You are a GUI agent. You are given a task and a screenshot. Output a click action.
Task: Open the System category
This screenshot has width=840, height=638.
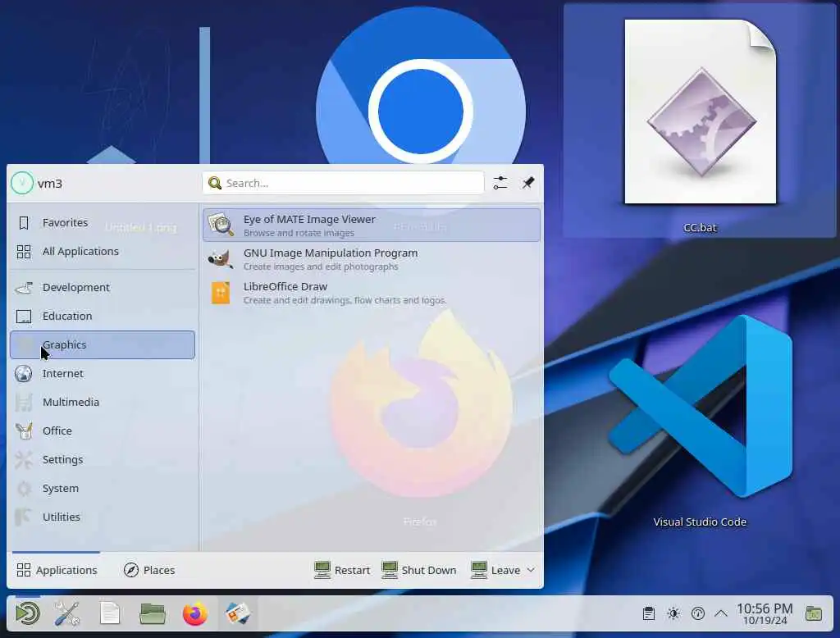[x=103, y=489]
